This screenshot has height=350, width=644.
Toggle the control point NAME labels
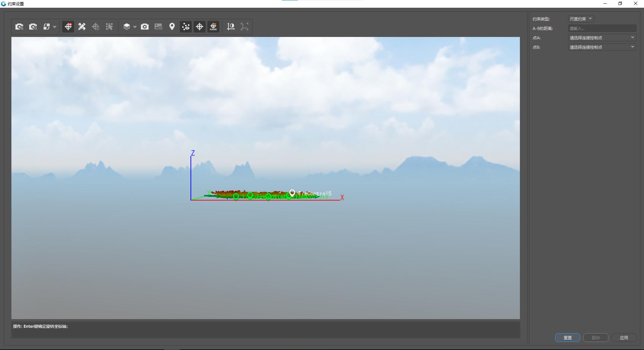click(x=213, y=27)
